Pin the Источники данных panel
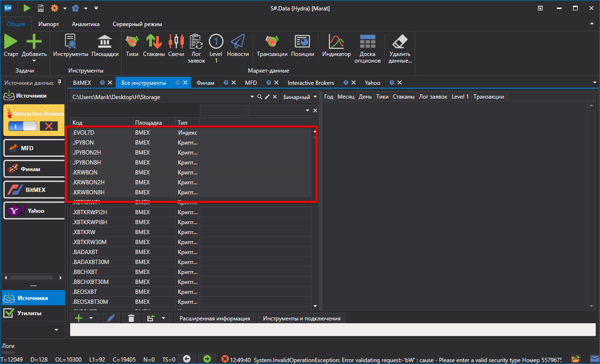This screenshot has width=600, height=364. (x=59, y=82)
